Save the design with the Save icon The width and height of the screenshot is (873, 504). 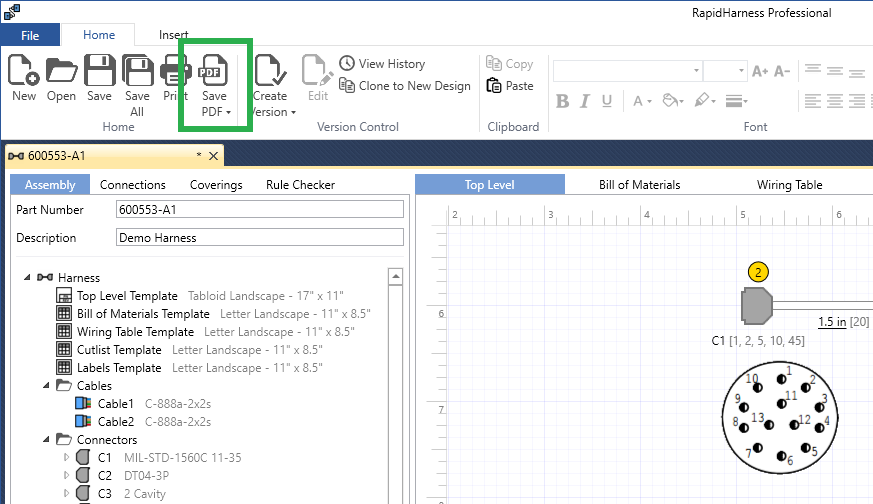click(x=99, y=70)
